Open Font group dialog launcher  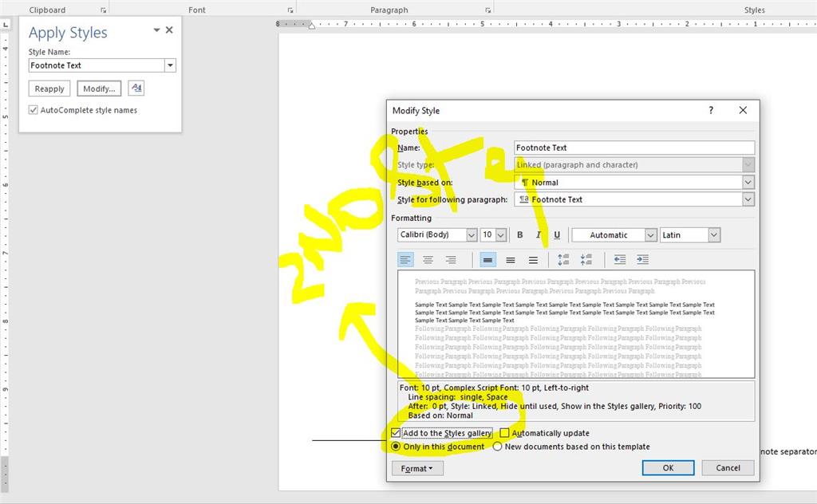point(290,10)
